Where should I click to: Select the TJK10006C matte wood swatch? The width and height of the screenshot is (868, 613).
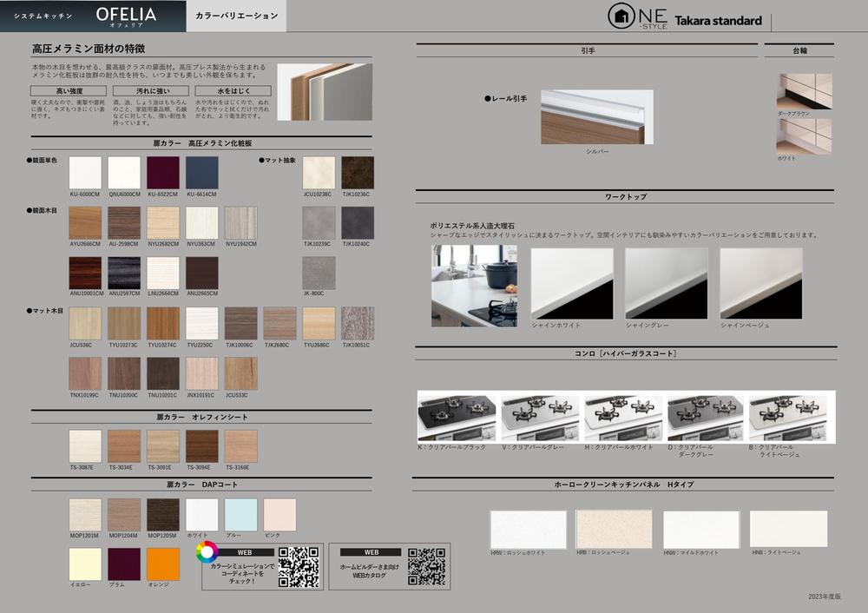click(x=240, y=323)
